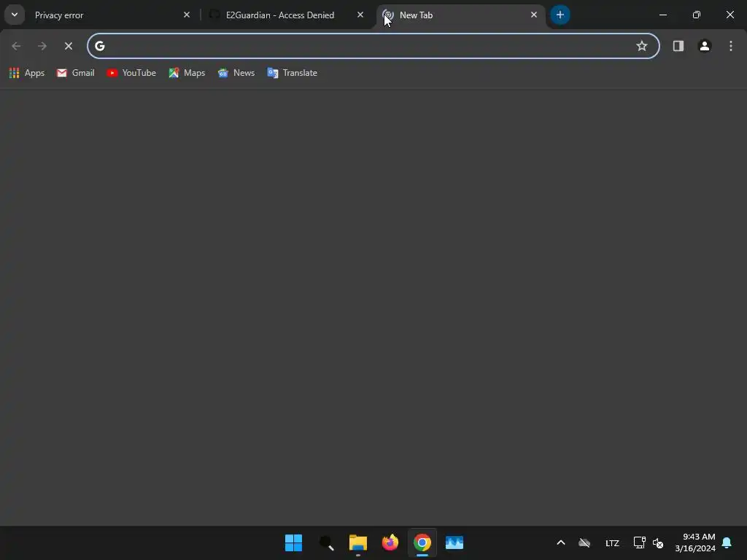Viewport: 747px width, 560px height.
Task: Close the E2Guardian - Access Denied tab
Action: tap(360, 15)
